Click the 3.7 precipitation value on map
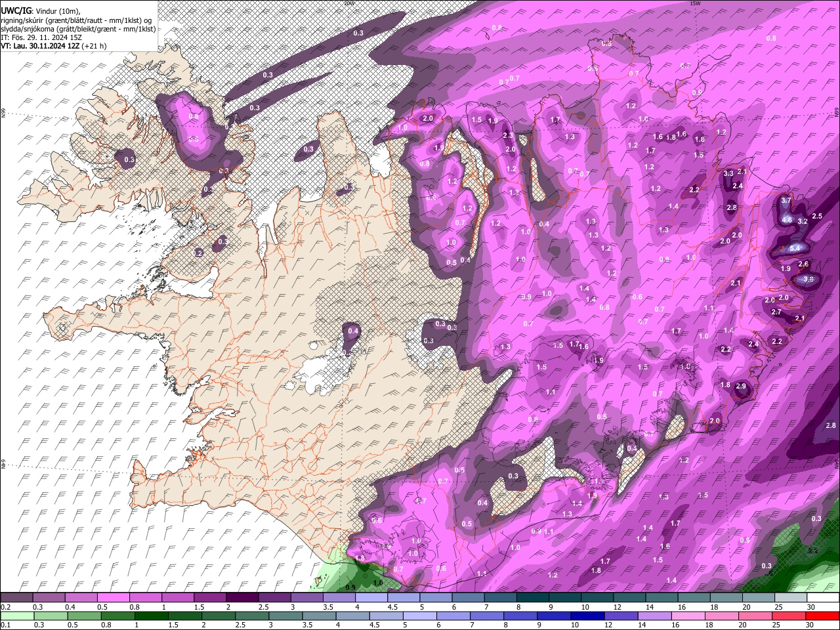 point(787,200)
